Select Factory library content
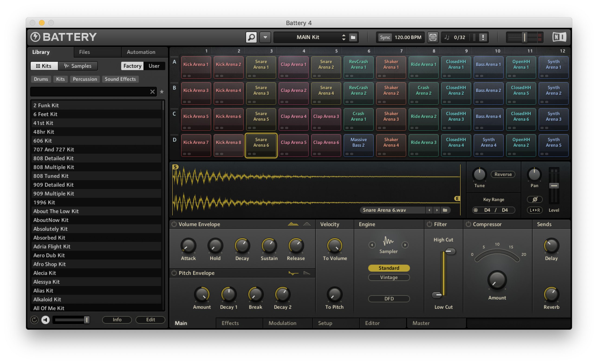This screenshot has height=364, width=598. (132, 66)
